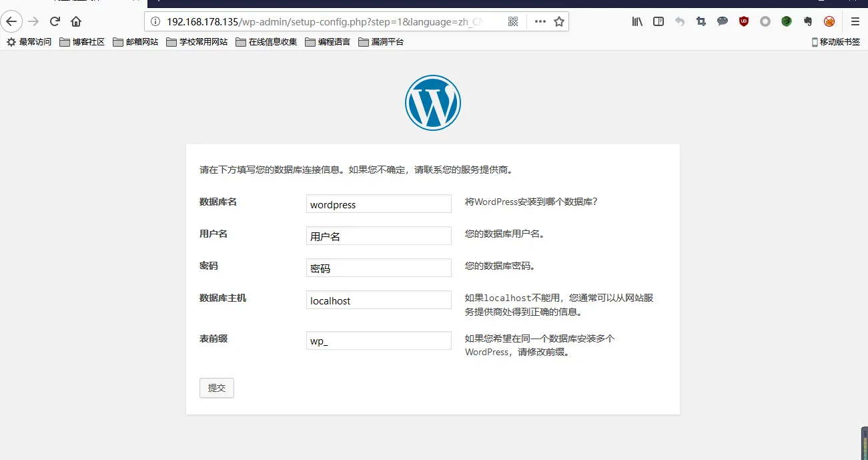Focus the 数据库主机 field containing localhost

(x=379, y=300)
